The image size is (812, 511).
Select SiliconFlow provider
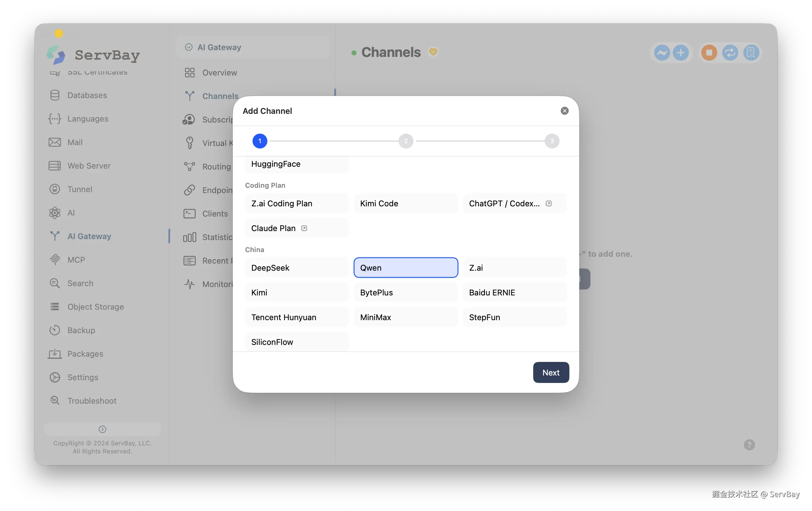tap(297, 342)
